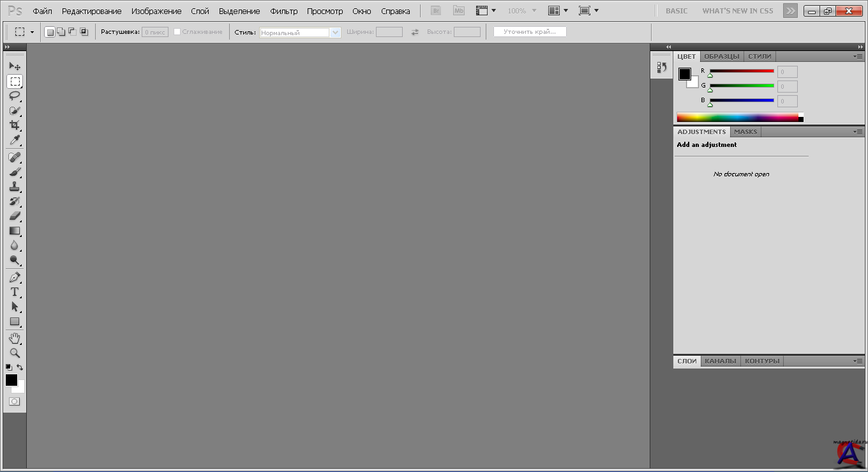Image resolution: width=868 pixels, height=472 pixels.
Task: Select the Clone Stamp tool
Action: click(15, 187)
